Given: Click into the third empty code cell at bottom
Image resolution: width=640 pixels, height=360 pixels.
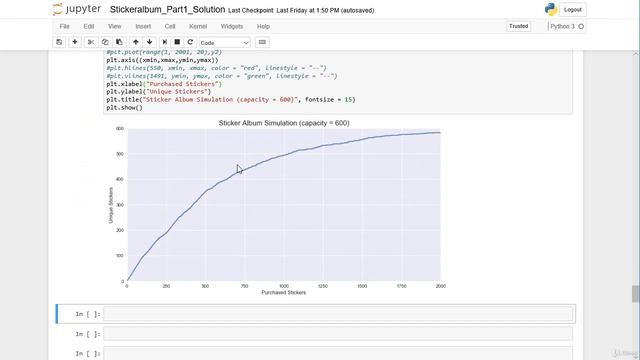Looking at the screenshot, I should [x=338, y=353].
